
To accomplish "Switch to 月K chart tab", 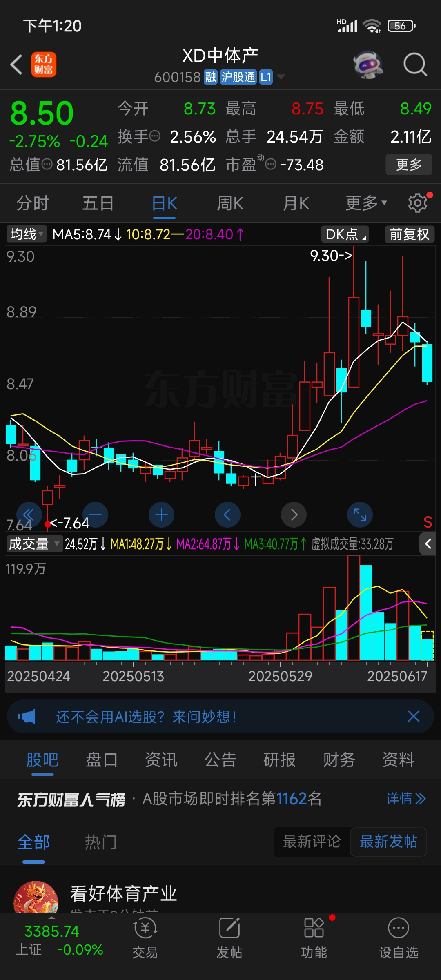I will pos(296,203).
